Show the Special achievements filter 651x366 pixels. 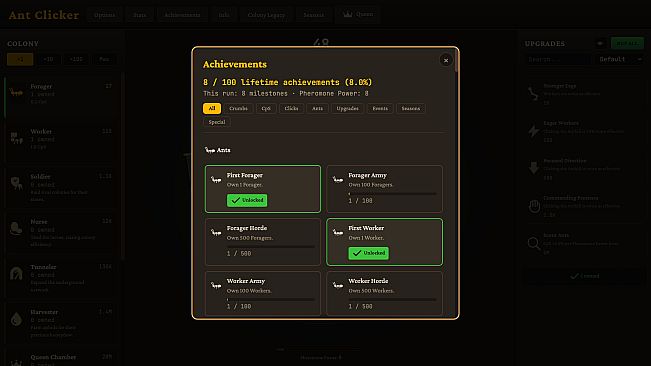(x=217, y=122)
